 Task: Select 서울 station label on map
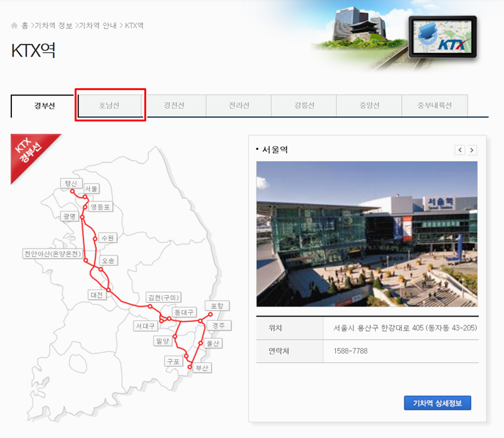pos(91,189)
